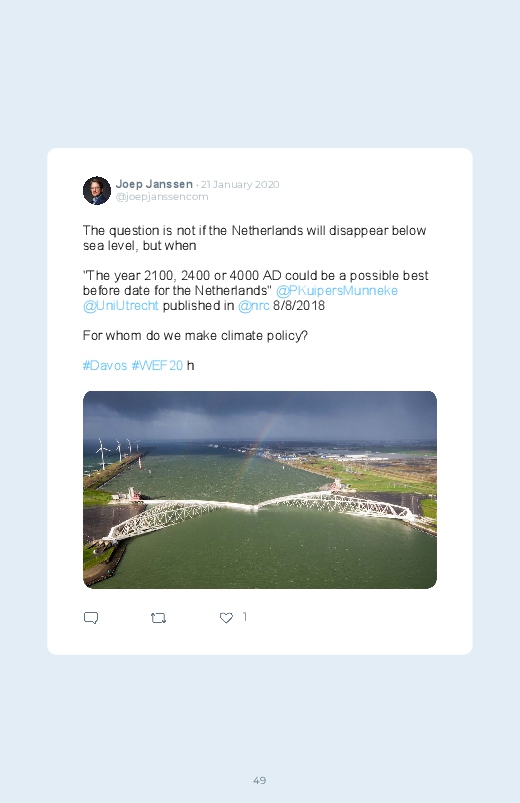Open Joep Janssen's profile picture
This screenshot has width=520, height=803.
tap(97, 191)
